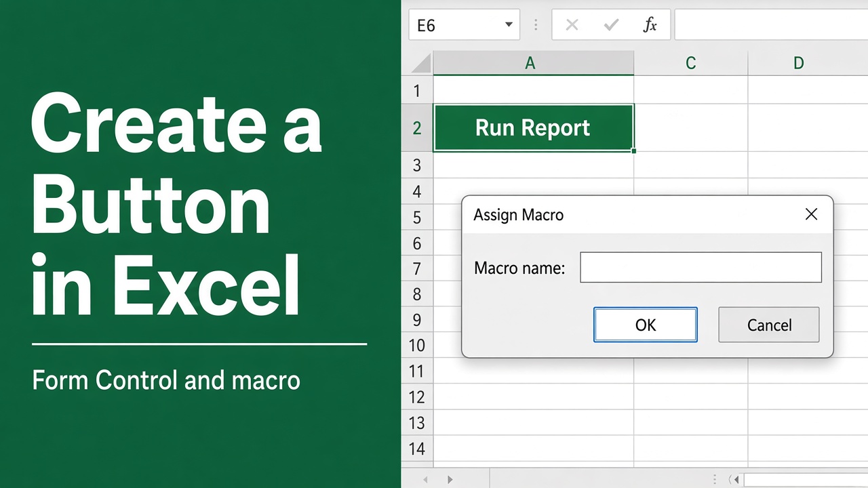Select cell A13
The image size is (868, 488).
click(x=533, y=422)
